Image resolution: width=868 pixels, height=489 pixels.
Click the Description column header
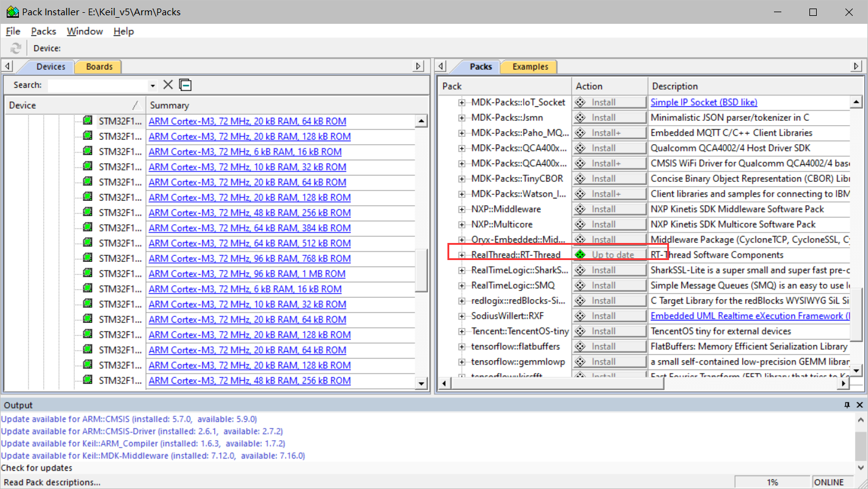[x=755, y=86]
